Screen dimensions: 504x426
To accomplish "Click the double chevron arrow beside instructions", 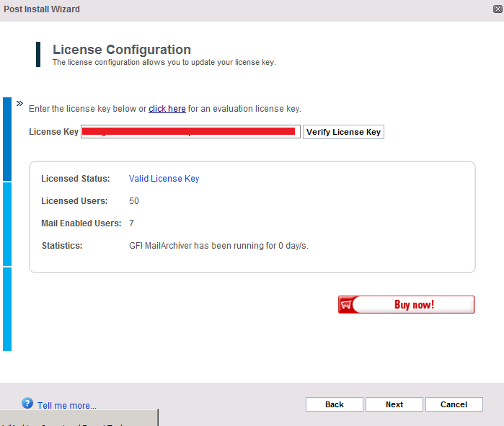I will point(19,104).
